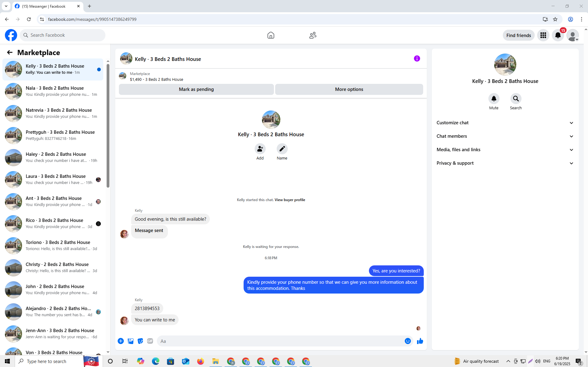
Task: Expand Media, files and links section
Action: (505, 150)
